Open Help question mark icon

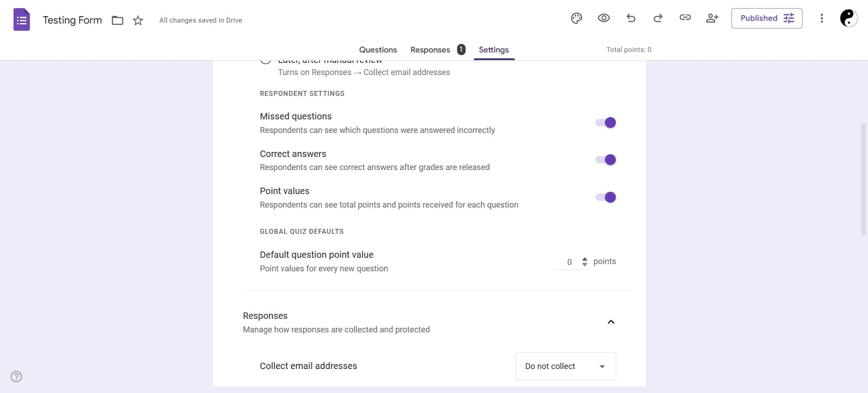tap(16, 376)
